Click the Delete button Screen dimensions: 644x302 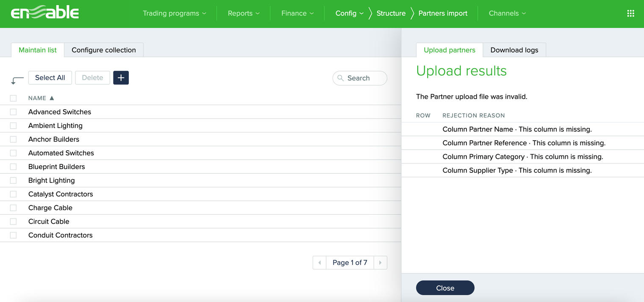[x=92, y=78]
